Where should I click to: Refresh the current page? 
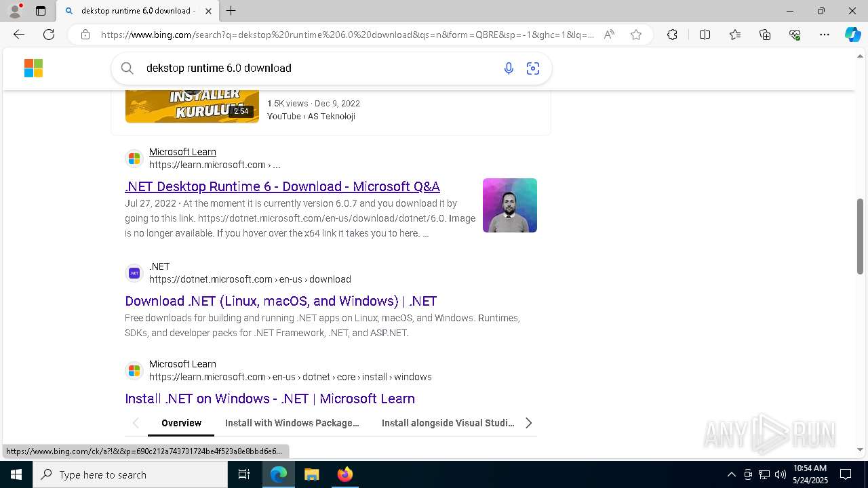49,35
